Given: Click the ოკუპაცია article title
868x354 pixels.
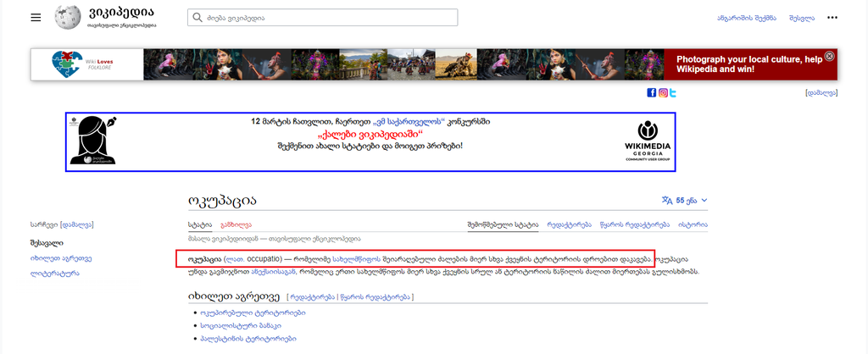Looking at the screenshot, I should pos(222,201).
